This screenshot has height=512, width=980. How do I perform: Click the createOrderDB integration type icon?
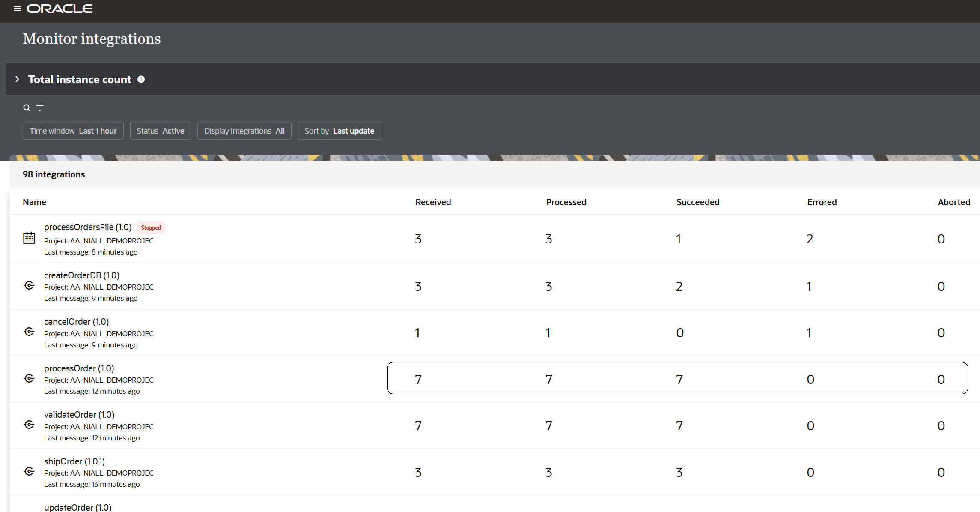29,285
